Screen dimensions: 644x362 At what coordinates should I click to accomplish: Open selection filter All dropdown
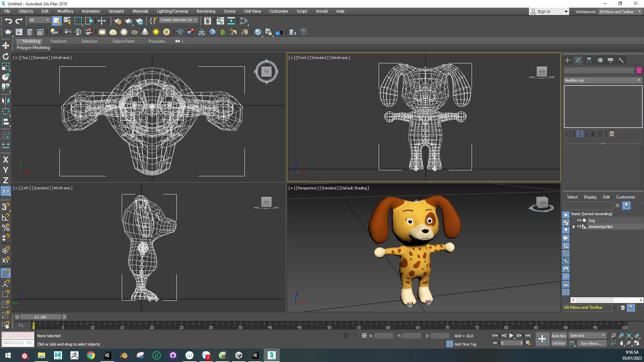click(x=39, y=20)
